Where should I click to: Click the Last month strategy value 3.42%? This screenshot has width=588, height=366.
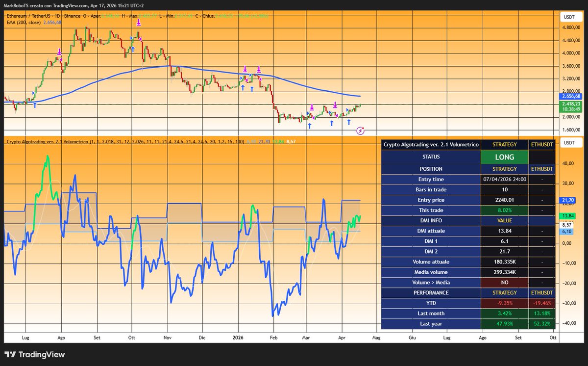pyautogui.click(x=505, y=314)
